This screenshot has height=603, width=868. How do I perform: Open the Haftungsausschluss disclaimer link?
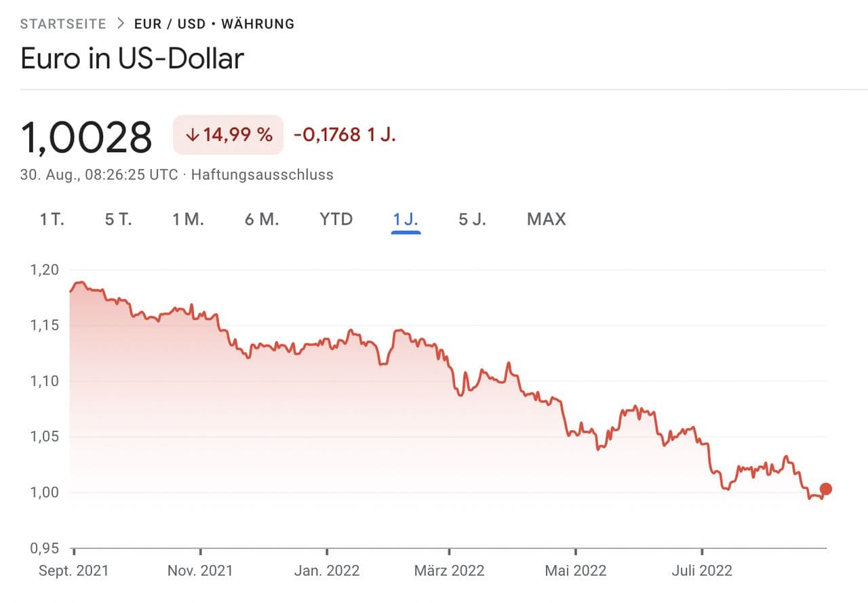(x=262, y=174)
